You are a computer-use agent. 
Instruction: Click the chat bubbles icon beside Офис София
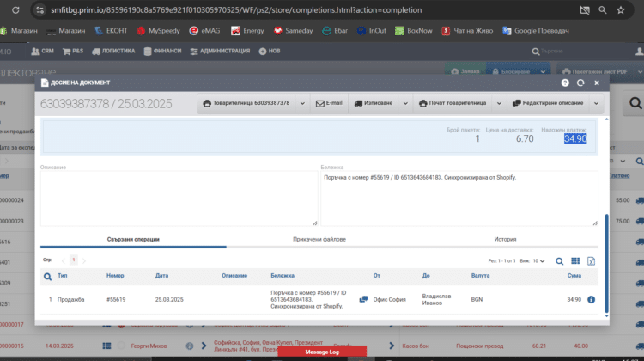pyautogui.click(x=363, y=299)
